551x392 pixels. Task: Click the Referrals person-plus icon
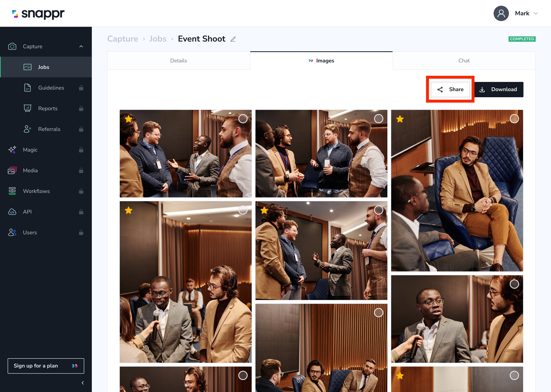click(x=28, y=129)
